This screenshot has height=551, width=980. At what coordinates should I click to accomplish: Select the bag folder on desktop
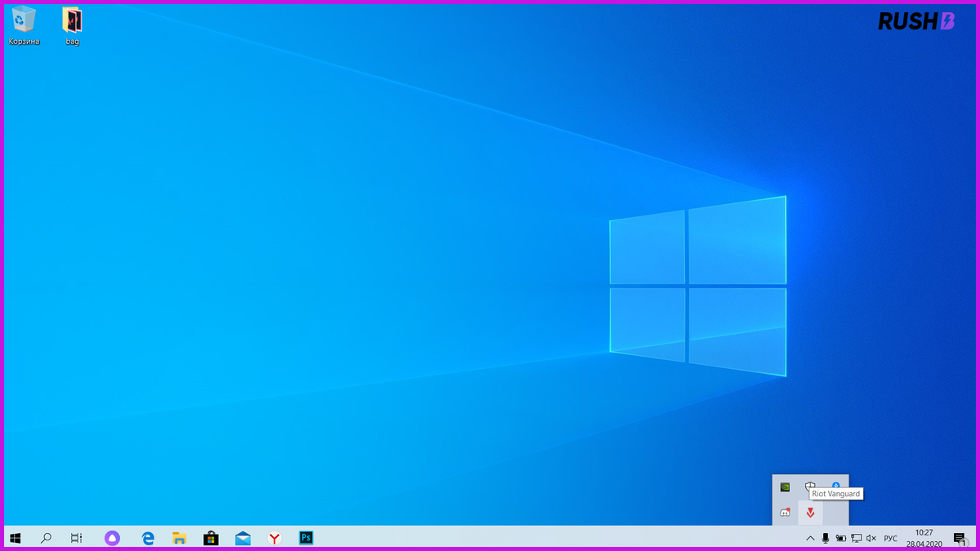pos(73,24)
